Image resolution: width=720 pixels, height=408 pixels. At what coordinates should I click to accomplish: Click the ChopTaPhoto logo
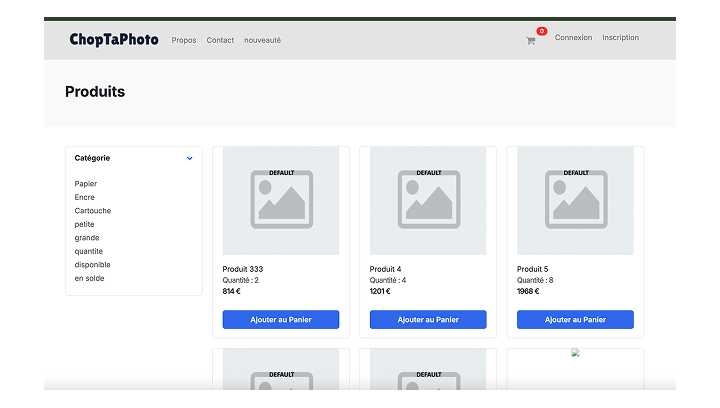pyautogui.click(x=114, y=39)
